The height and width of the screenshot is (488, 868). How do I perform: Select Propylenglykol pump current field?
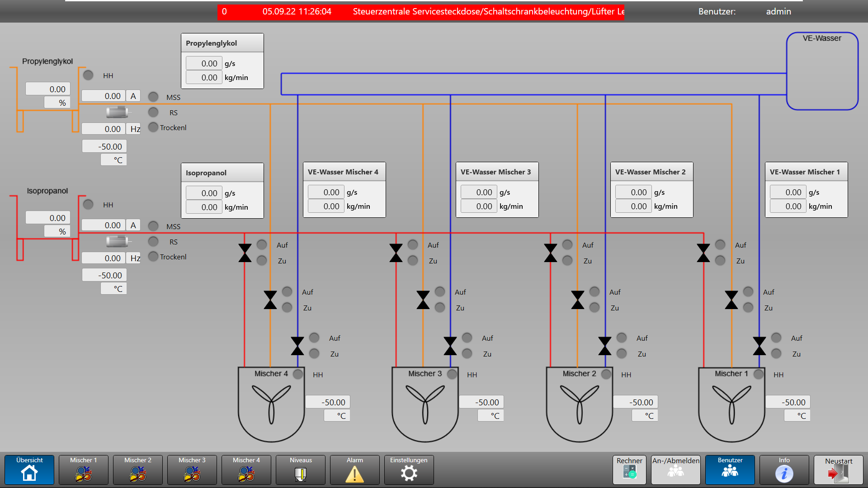point(104,96)
